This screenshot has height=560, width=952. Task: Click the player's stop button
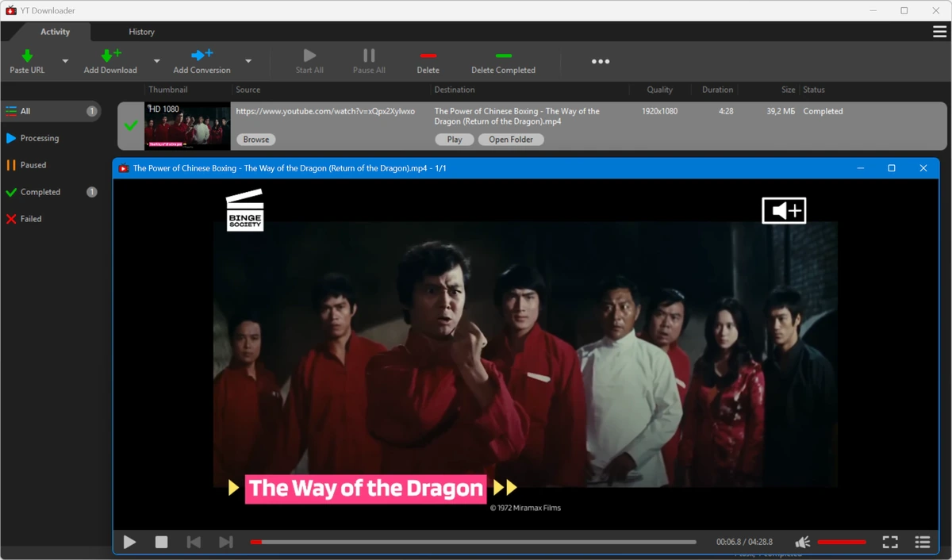click(162, 542)
